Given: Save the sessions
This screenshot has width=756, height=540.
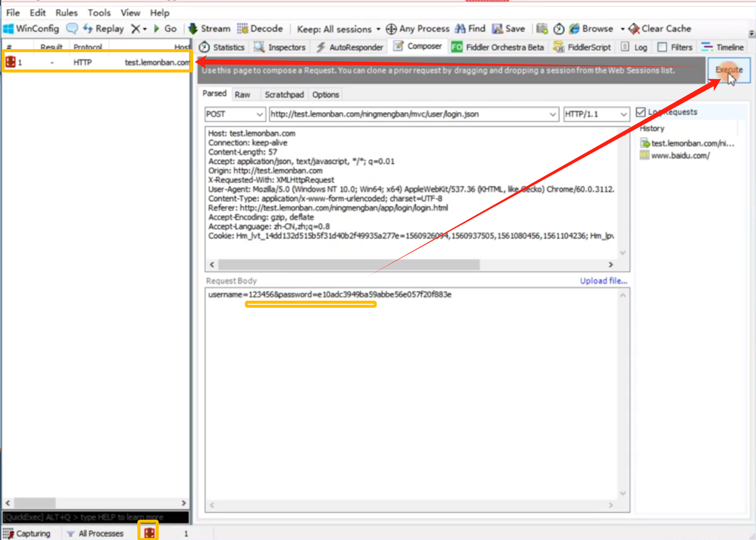Looking at the screenshot, I should pyautogui.click(x=509, y=29).
